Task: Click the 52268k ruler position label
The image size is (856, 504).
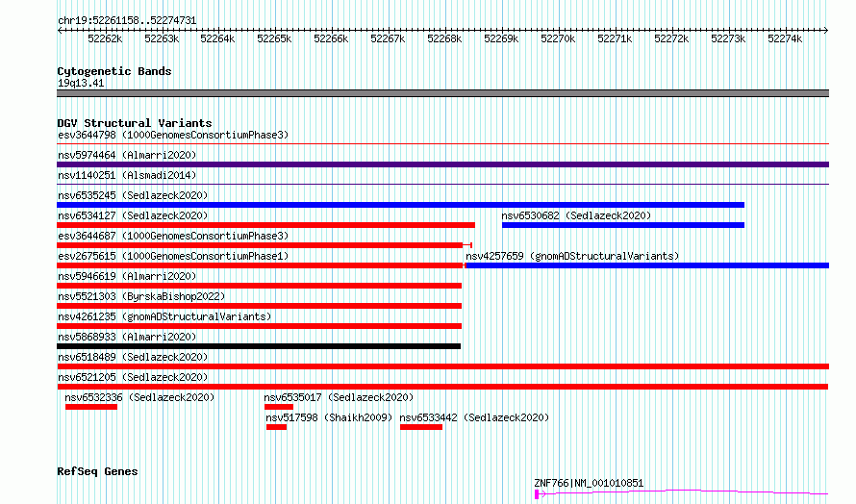Action: point(445,38)
